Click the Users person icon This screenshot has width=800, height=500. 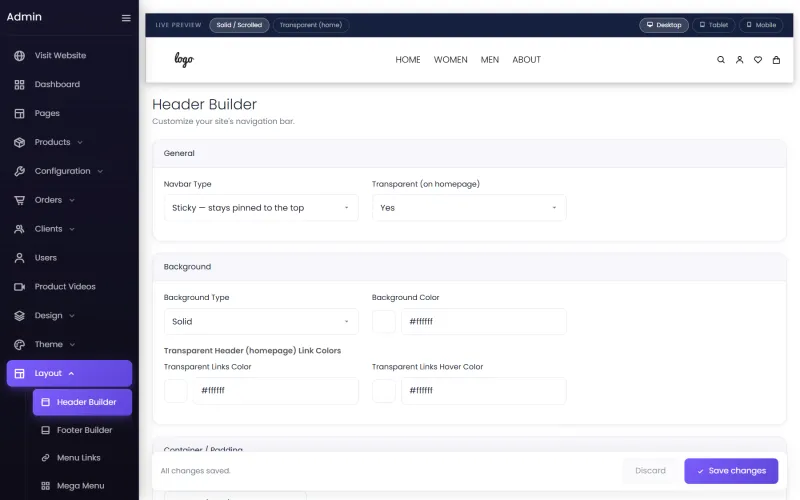(19, 258)
